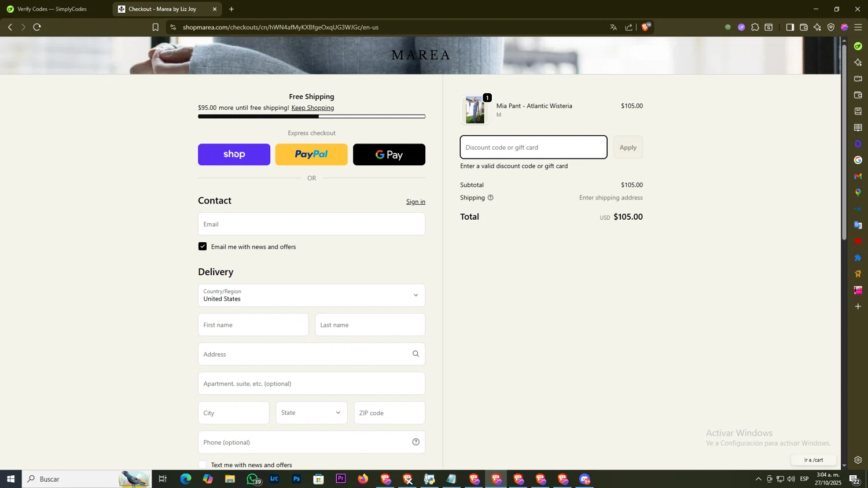Open the page translate icon
This screenshot has height=488, width=868.
coord(613,27)
